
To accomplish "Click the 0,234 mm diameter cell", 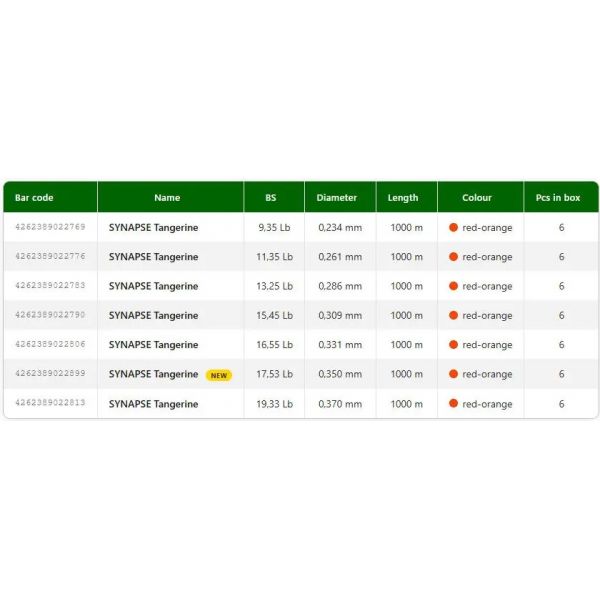I will (340, 228).
